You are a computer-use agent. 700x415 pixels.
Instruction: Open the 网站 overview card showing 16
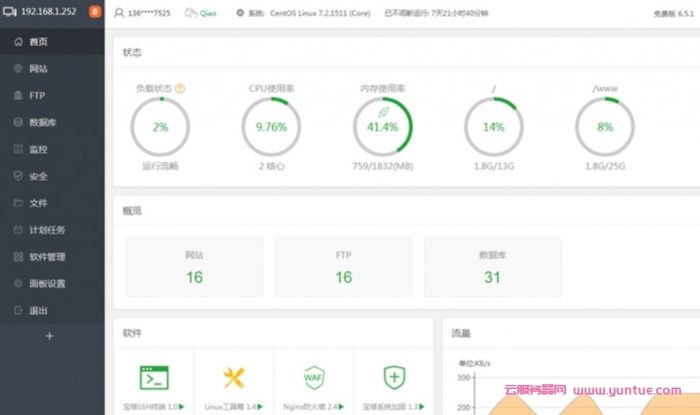click(x=194, y=268)
